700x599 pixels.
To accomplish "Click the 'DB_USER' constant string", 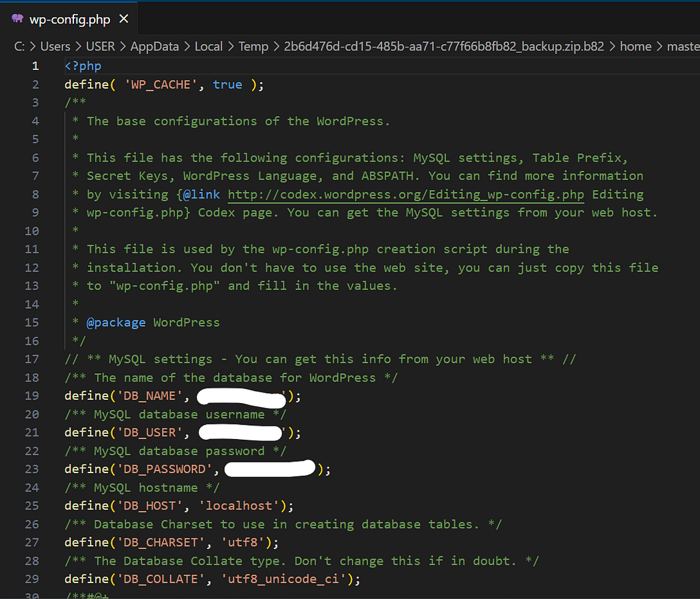I will [x=149, y=432].
